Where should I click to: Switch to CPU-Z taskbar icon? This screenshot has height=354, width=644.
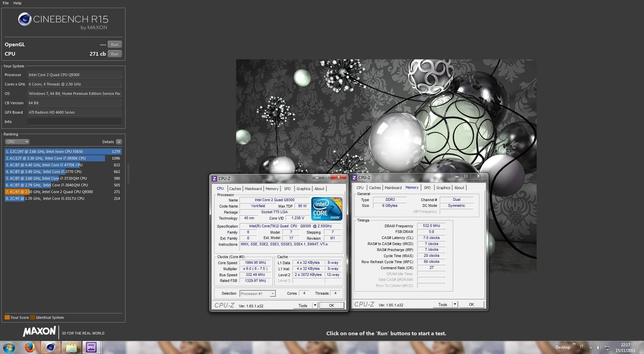click(91, 347)
